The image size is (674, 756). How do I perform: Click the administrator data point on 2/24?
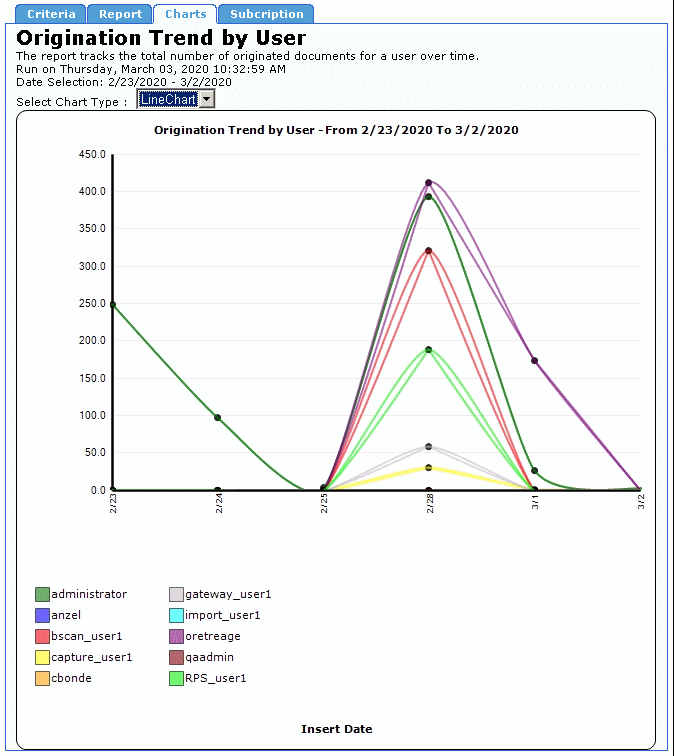click(x=218, y=418)
